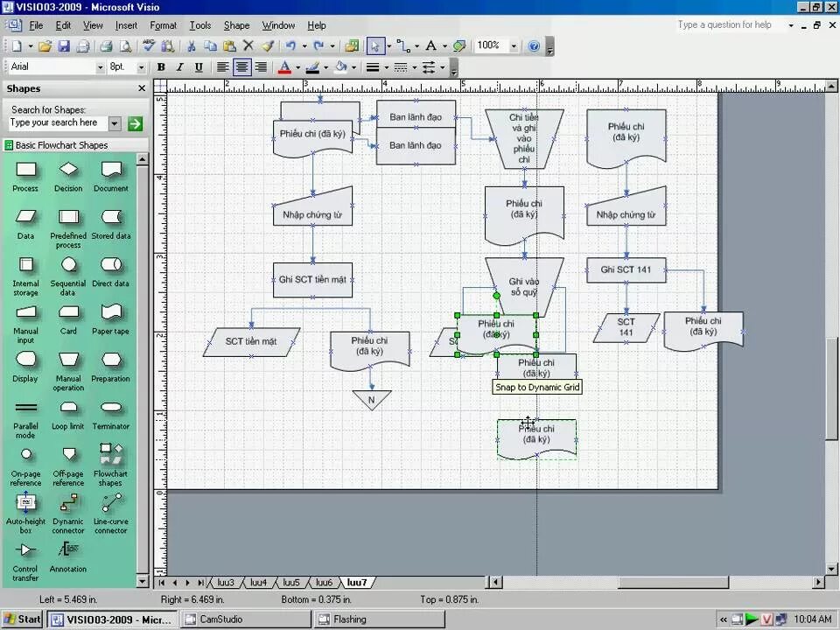Select the Connector tool

403,46
